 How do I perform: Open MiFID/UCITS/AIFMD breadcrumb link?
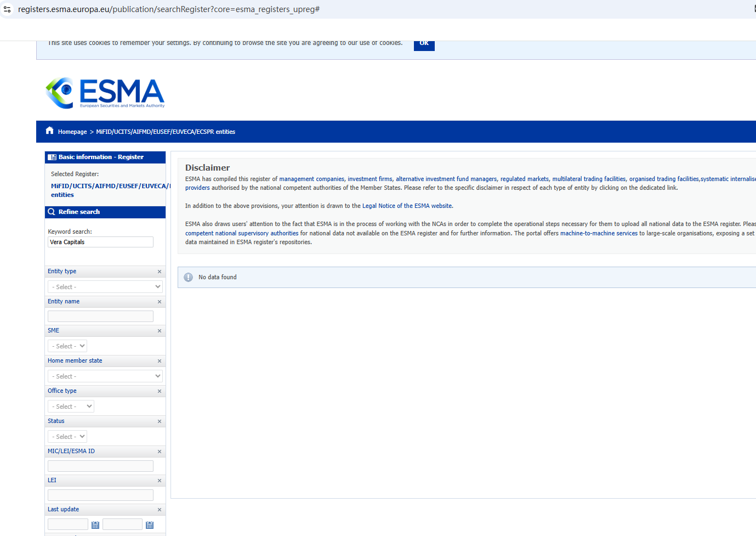coord(166,132)
